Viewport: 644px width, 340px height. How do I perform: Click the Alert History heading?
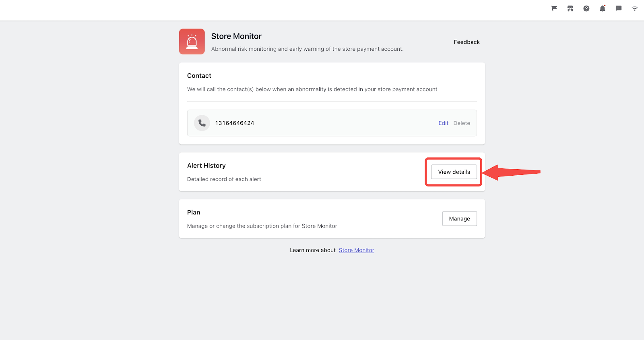(206, 166)
